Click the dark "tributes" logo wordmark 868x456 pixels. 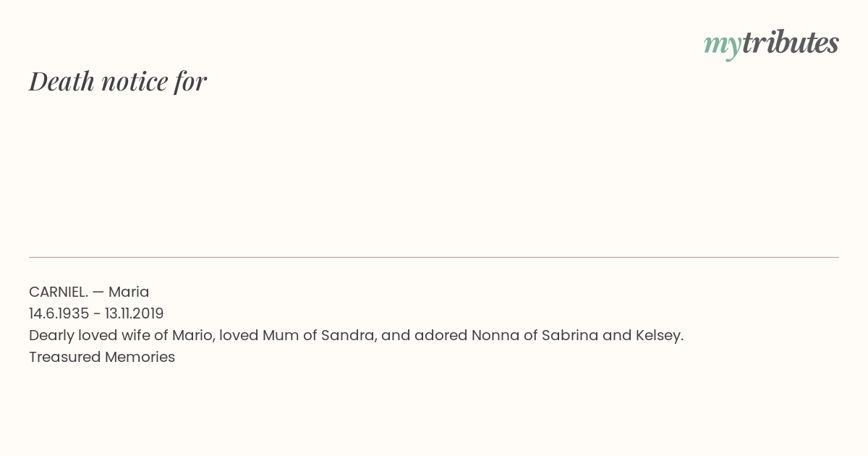pos(791,43)
